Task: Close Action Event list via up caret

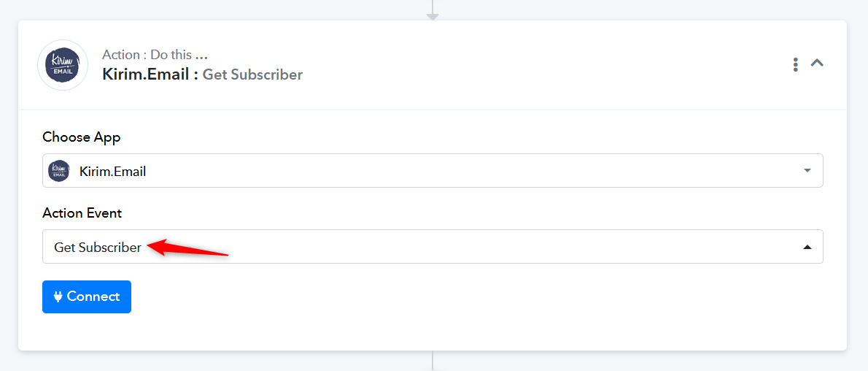Action: coord(807,248)
